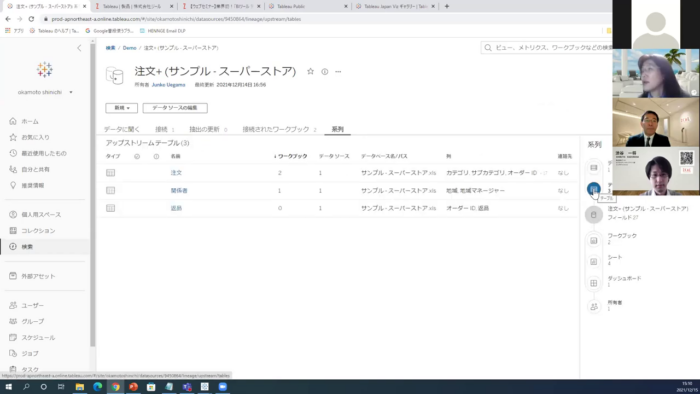This screenshot has height=394, width=700.
Task: Click the データソースの編集 button
Action: point(175,108)
